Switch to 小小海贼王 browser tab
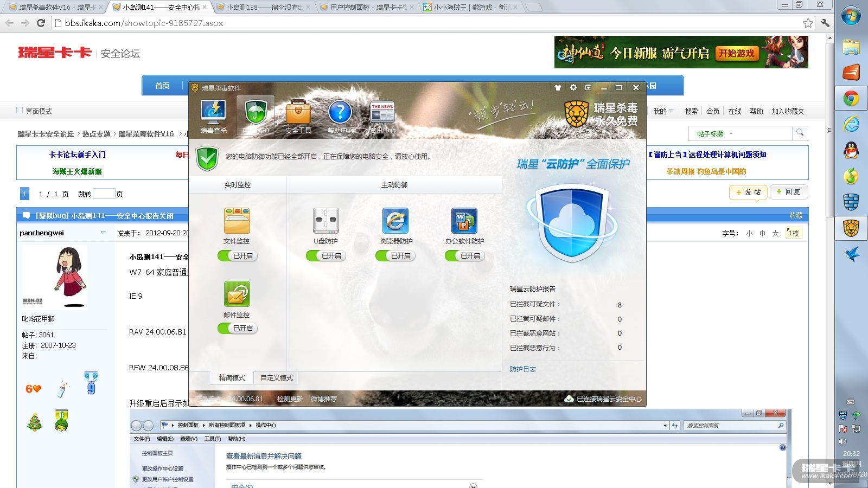Viewport: 868px width, 488px height. pyautogui.click(x=471, y=7)
